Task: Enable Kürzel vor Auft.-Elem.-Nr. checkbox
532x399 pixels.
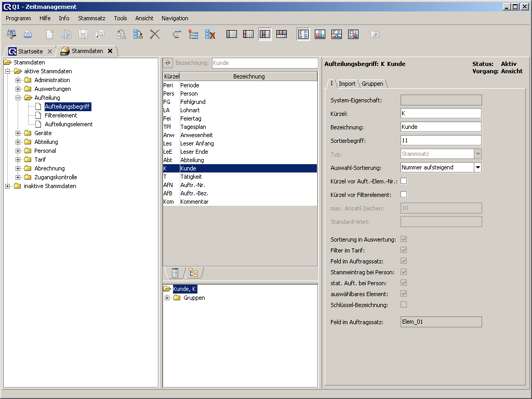Action: point(404,181)
